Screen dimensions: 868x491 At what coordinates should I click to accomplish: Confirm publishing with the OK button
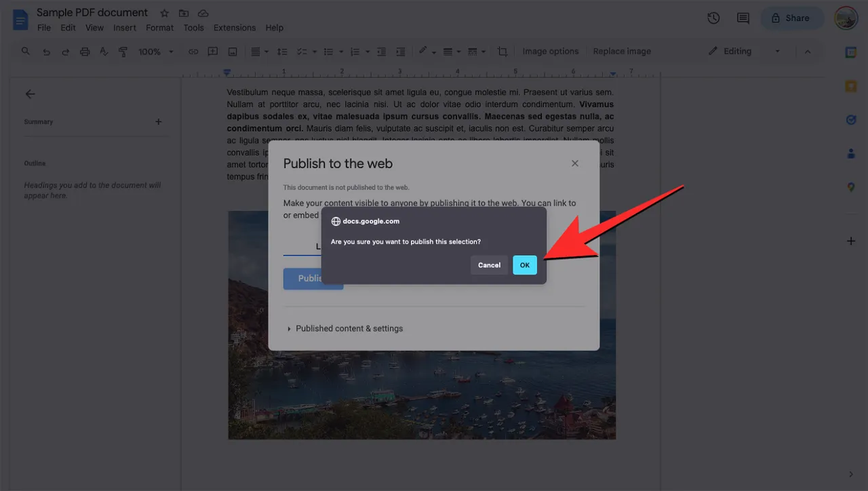(x=525, y=265)
